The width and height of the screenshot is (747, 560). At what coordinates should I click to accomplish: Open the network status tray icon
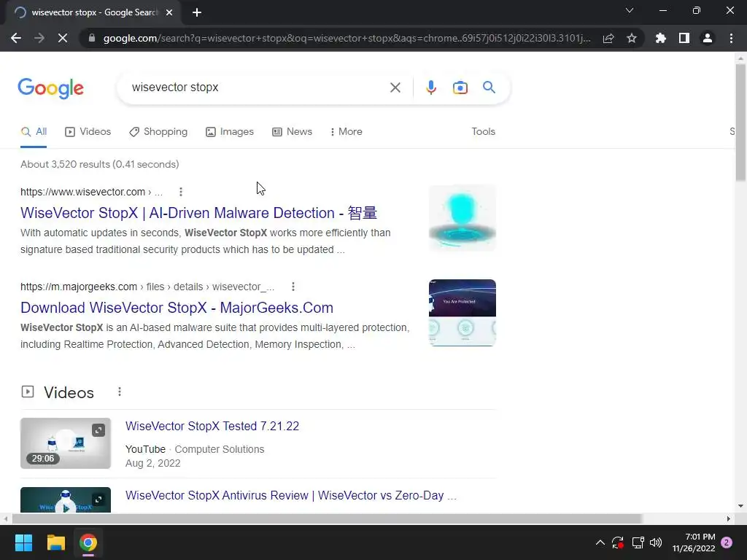(638, 542)
